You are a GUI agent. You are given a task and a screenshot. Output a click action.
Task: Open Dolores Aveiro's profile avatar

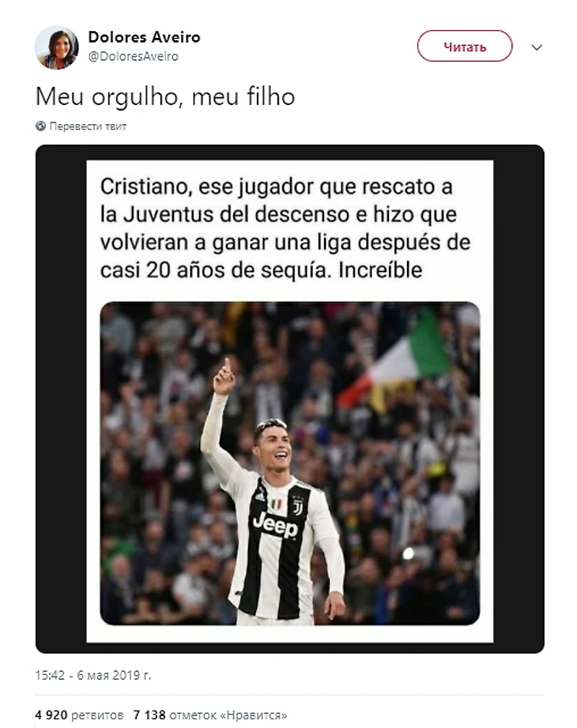tap(57, 47)
